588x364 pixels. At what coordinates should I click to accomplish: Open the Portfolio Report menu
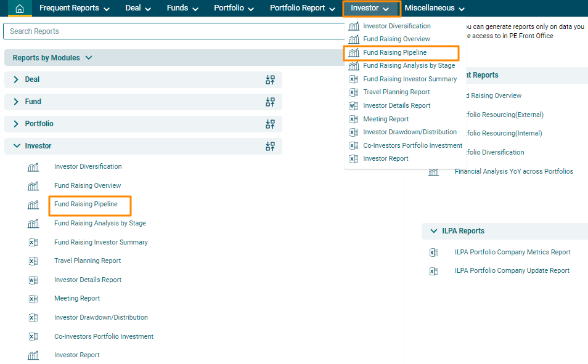click(x=302, y=9)
